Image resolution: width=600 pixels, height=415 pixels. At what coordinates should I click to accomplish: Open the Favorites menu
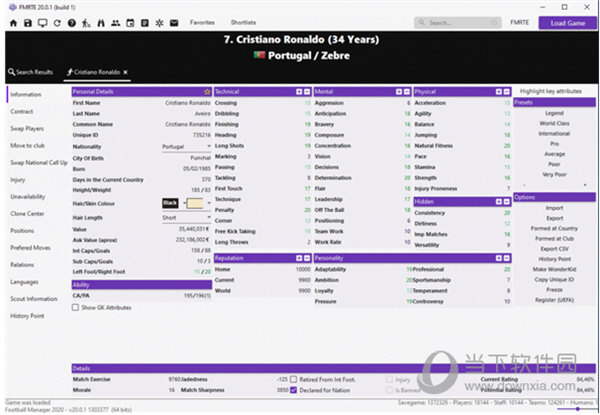click(202, 21)
